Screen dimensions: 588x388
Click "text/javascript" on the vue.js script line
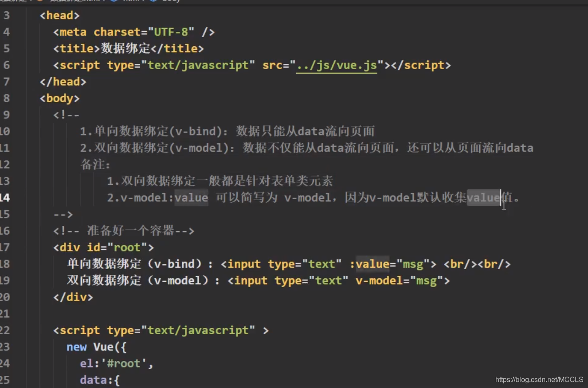(x=198, y=65)
